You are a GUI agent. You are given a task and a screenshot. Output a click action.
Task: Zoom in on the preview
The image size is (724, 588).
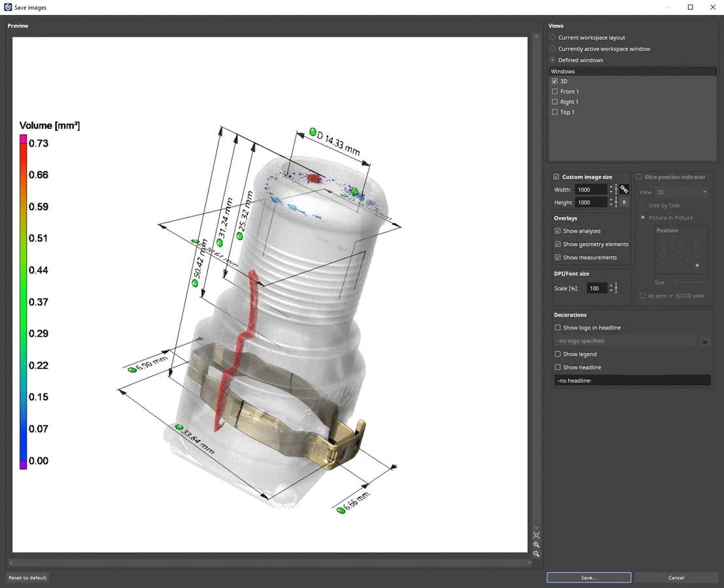pos(536,545)
